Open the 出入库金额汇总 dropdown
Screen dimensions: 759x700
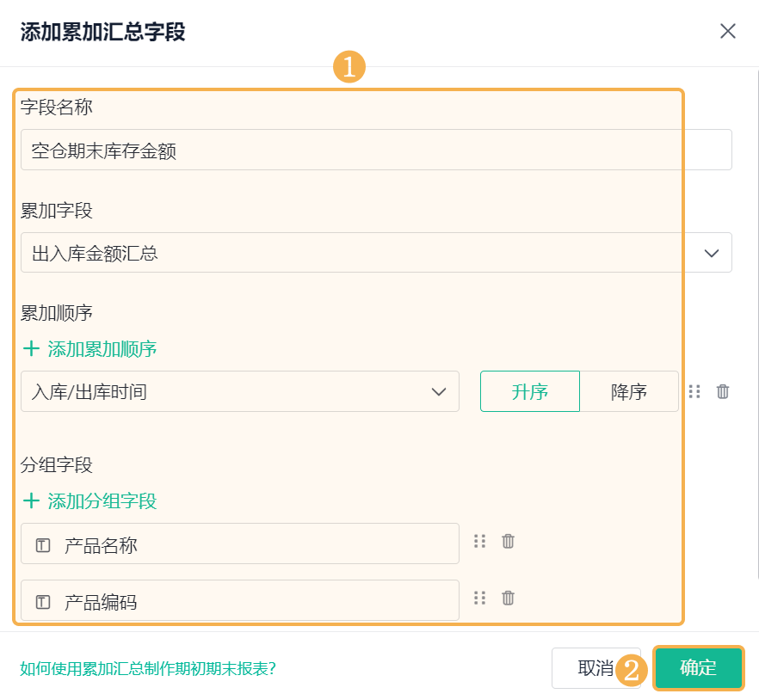click(376, 253)
